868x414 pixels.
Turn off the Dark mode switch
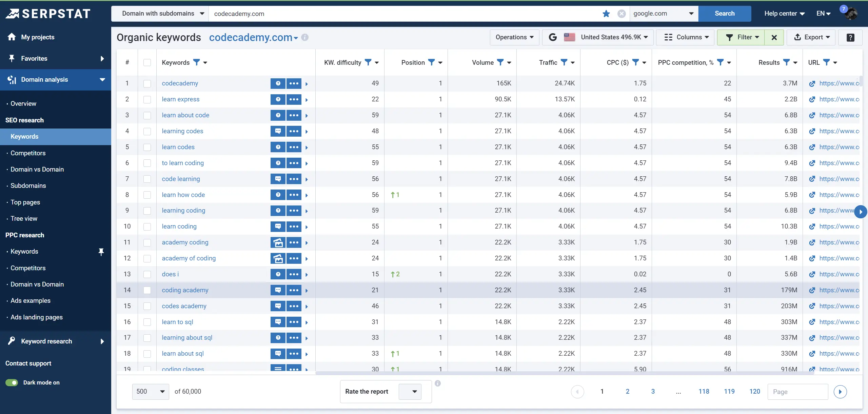[12, 382]
